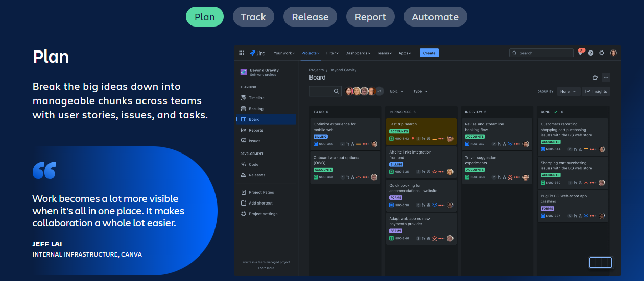Open the Jira settings gear icon

(x=602, y=53)
